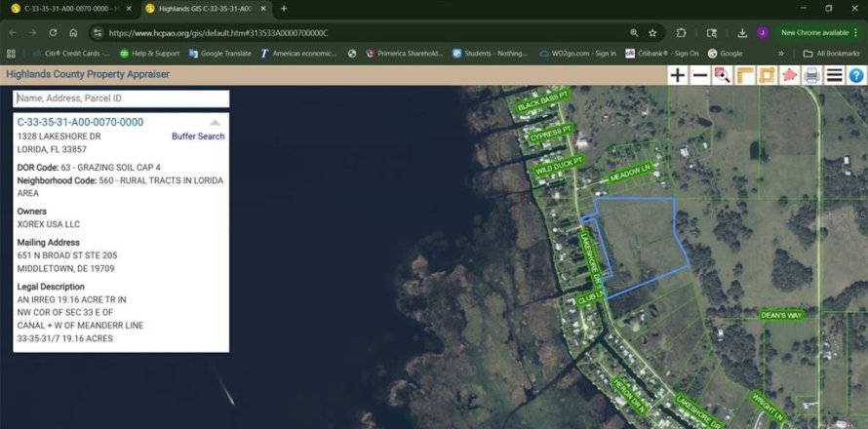
Task: Open the help question mark icon
Action: (856, 75)
